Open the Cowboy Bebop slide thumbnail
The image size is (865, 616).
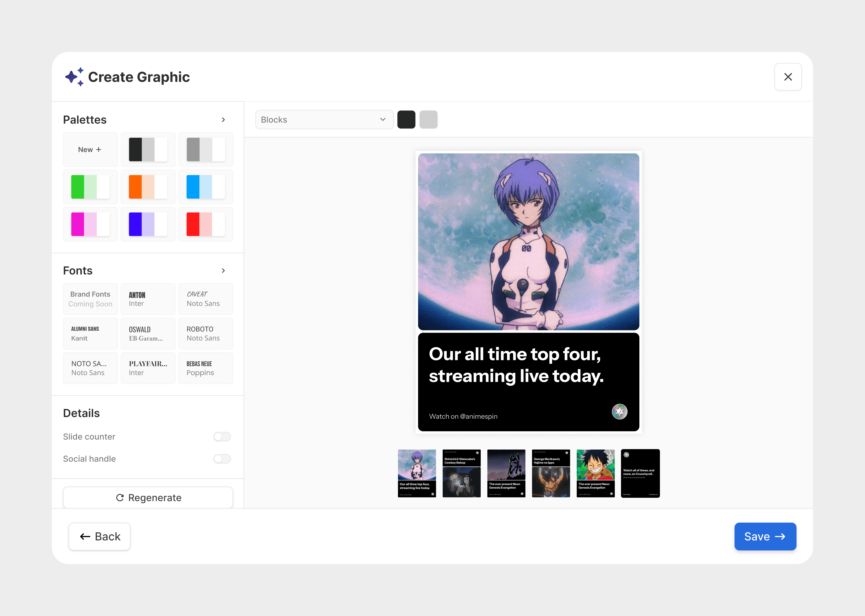[462, 473]
